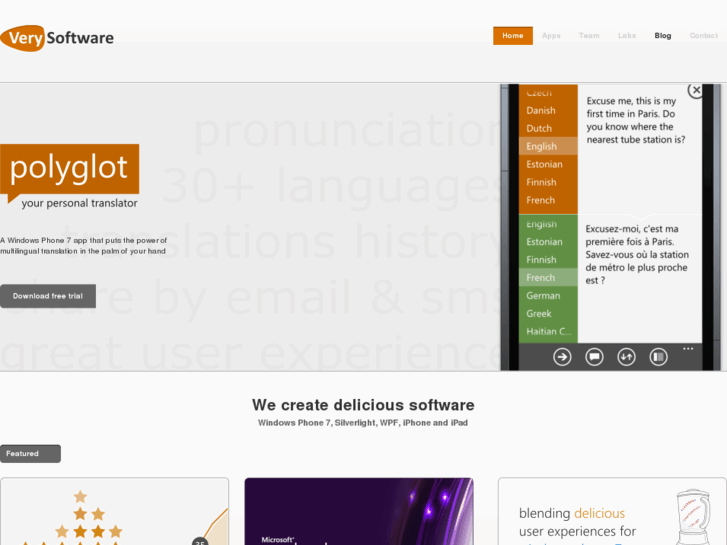Screen dimensions: 727x545
Task: Click the swap languages arrows icon
Action: pos(626,357)
